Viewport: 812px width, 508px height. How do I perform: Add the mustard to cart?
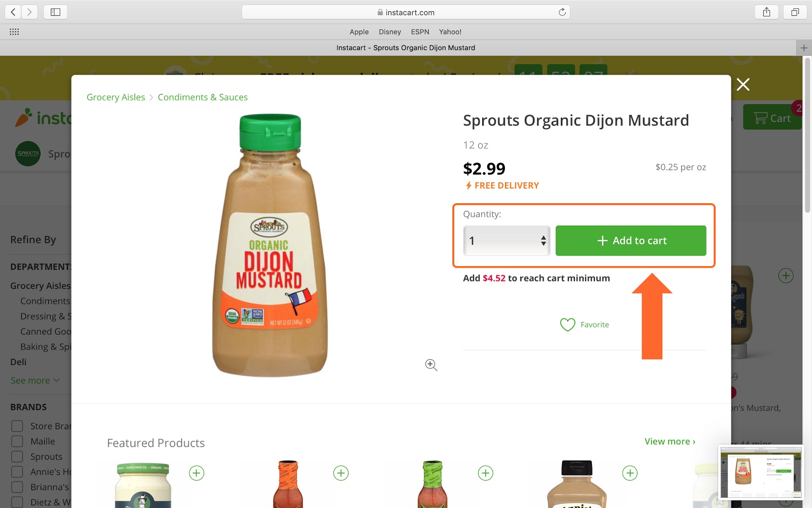pyautogui.click(x=631, y=241)
